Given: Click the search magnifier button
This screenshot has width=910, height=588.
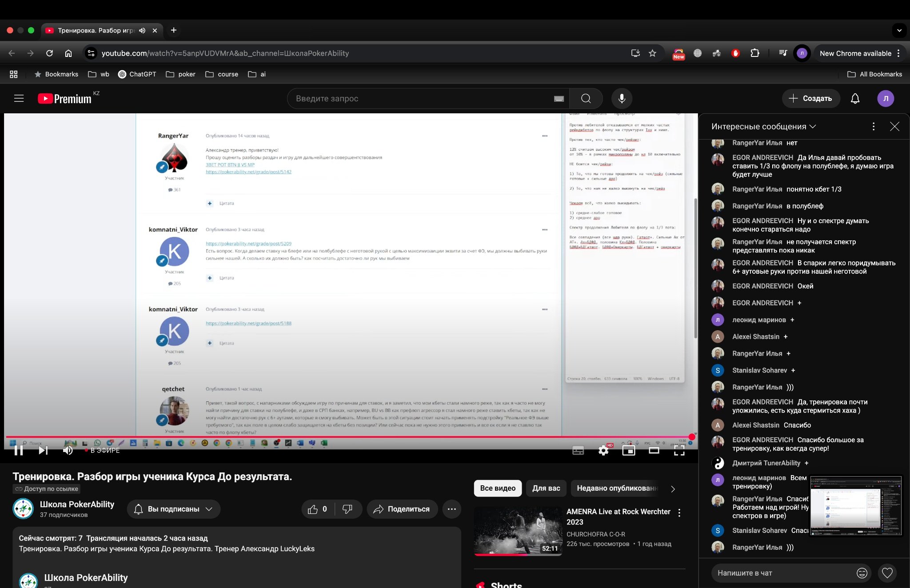Looking at the screenshot, I should [x=586, y=98].
